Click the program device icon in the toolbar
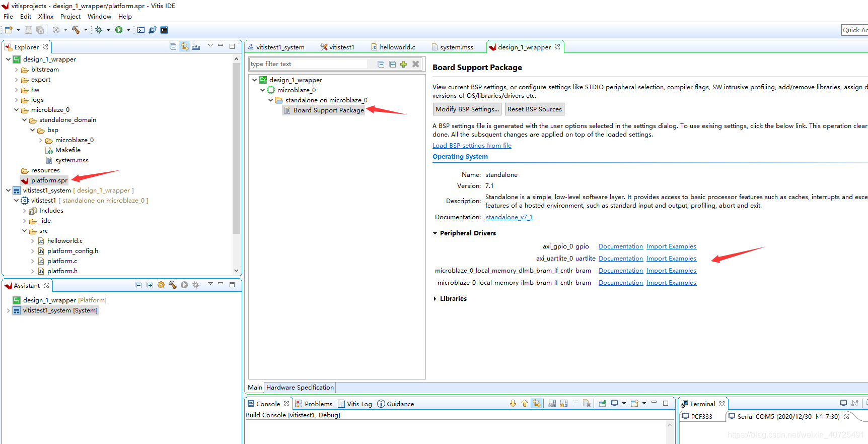Screen dimensions: 868x444 (153, 30)
